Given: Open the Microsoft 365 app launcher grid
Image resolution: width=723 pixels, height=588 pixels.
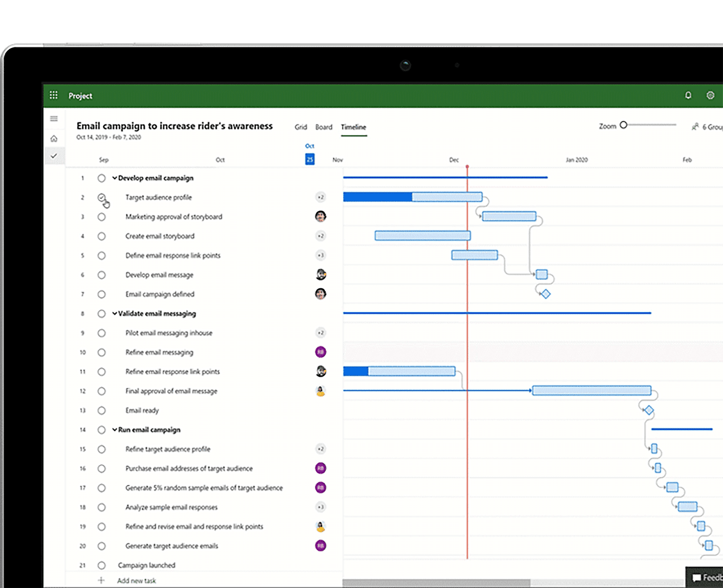Looking at the screenshot, I should 54,95.
